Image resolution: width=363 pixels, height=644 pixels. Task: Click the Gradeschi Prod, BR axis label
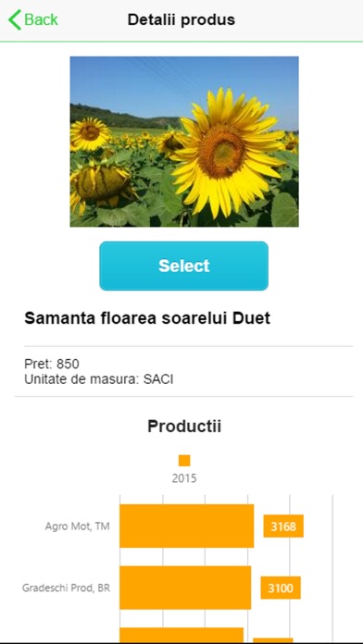66,588
